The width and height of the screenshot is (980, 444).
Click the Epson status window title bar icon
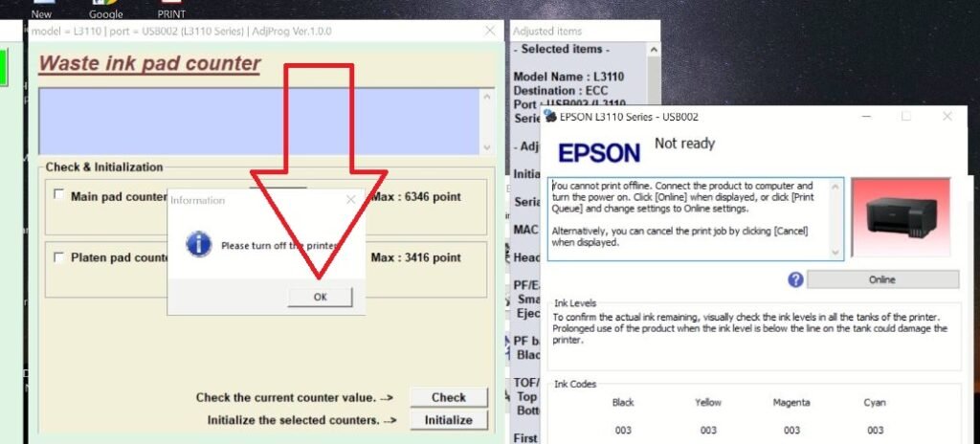coord(550,116)
